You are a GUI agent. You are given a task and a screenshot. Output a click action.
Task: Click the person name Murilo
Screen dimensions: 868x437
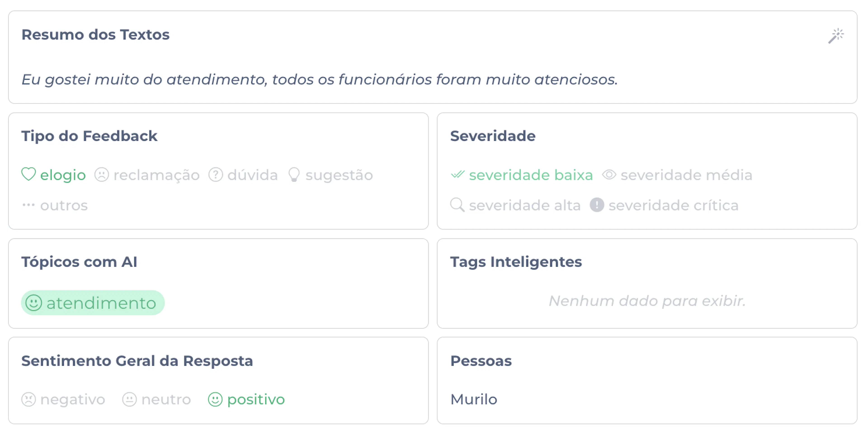474,400
